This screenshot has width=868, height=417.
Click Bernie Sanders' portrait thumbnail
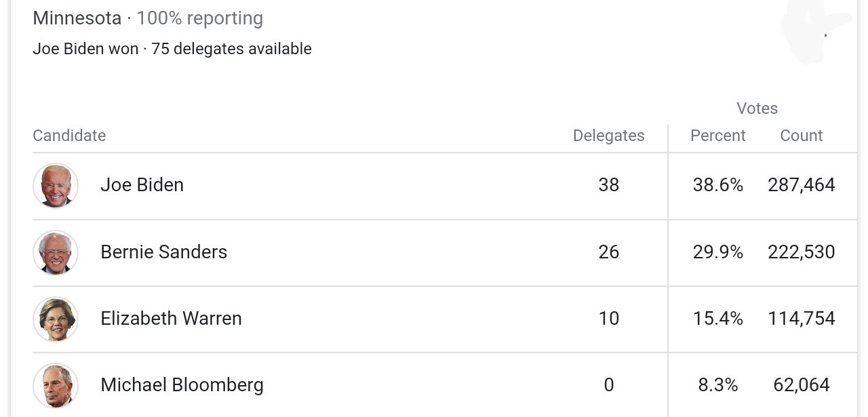pyautogui.click(x=56, y=252)
